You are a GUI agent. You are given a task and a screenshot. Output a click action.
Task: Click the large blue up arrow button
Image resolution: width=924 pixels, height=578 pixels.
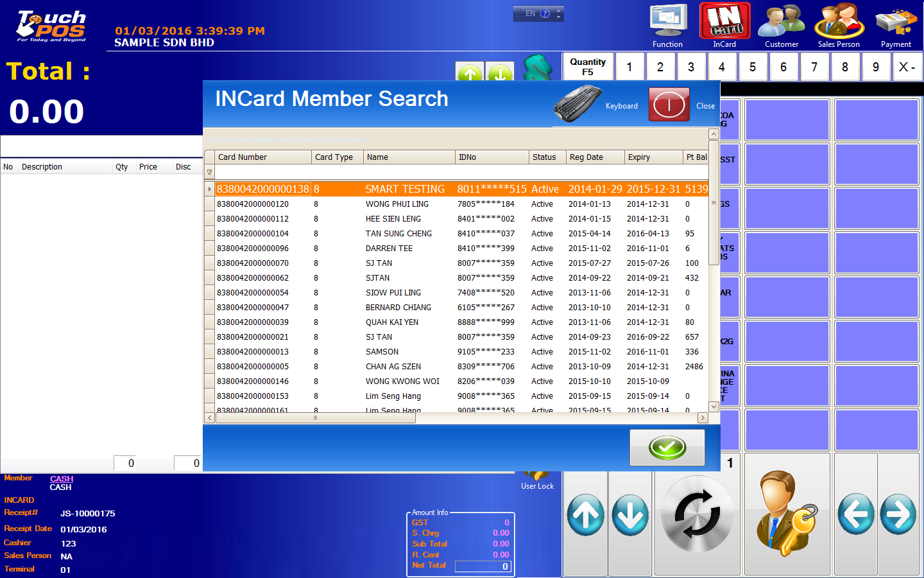585,515
